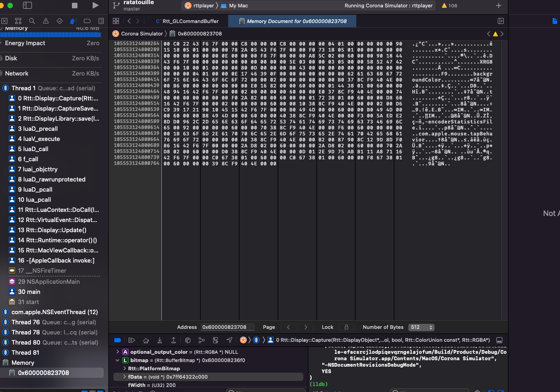Open Number of Bytes 512 dropdown

point(421,327)
